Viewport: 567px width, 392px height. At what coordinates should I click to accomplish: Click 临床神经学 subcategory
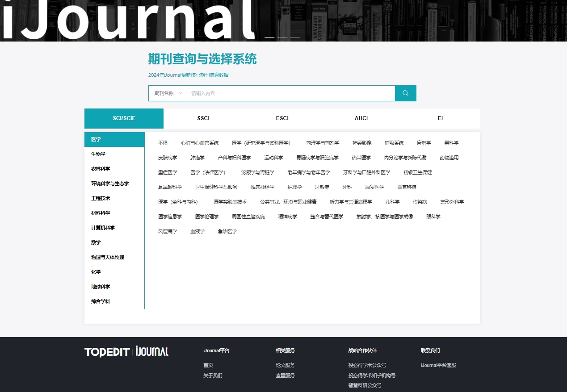[262, 187]
